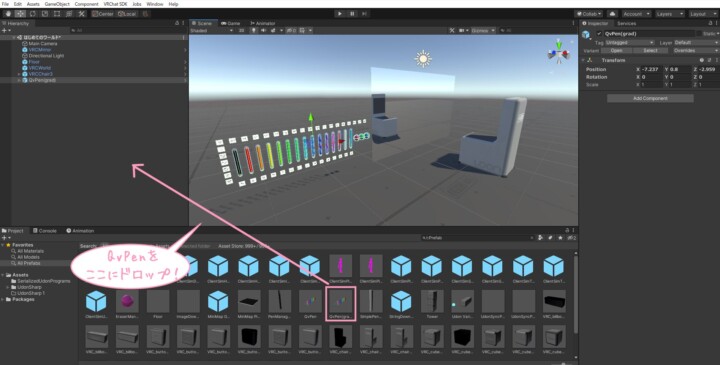Toggle scene audio speaker icon
Image resolution: width=720 pixels, height=365 pixels.
pos(263,30)
